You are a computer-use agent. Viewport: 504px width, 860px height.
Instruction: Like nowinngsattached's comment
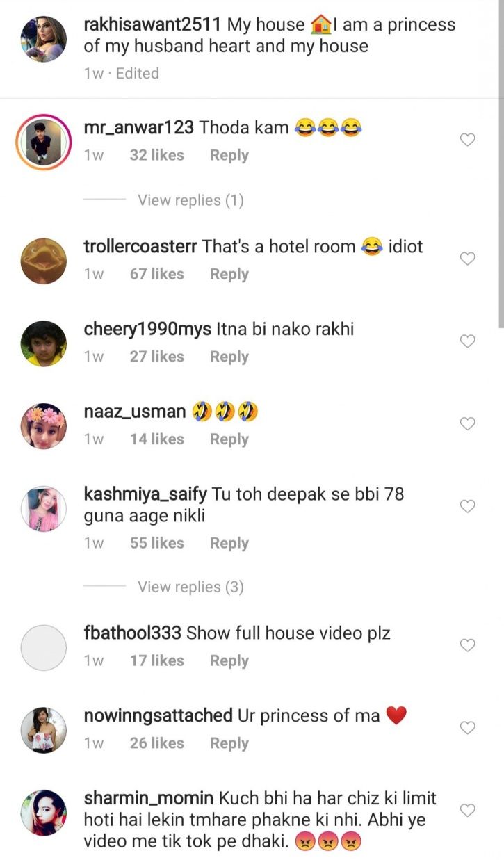tap(468, 728)
